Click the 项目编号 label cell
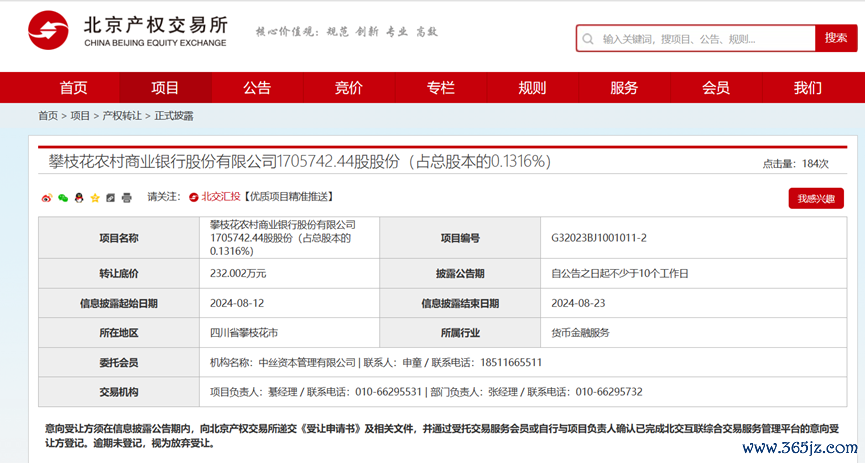This screenshot has height=463, width=865. (x=460, y=238)
